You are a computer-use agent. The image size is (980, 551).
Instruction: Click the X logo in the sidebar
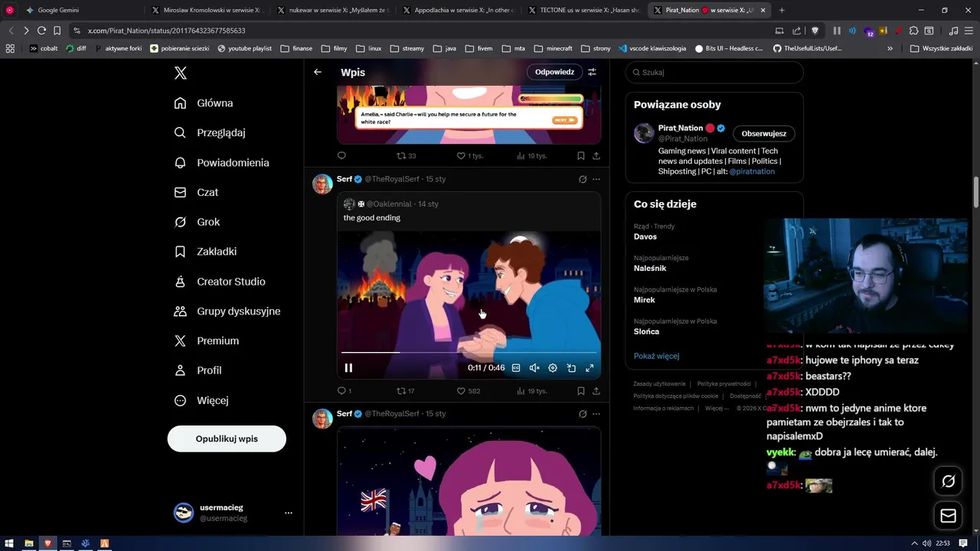click(x=180, y=73)
